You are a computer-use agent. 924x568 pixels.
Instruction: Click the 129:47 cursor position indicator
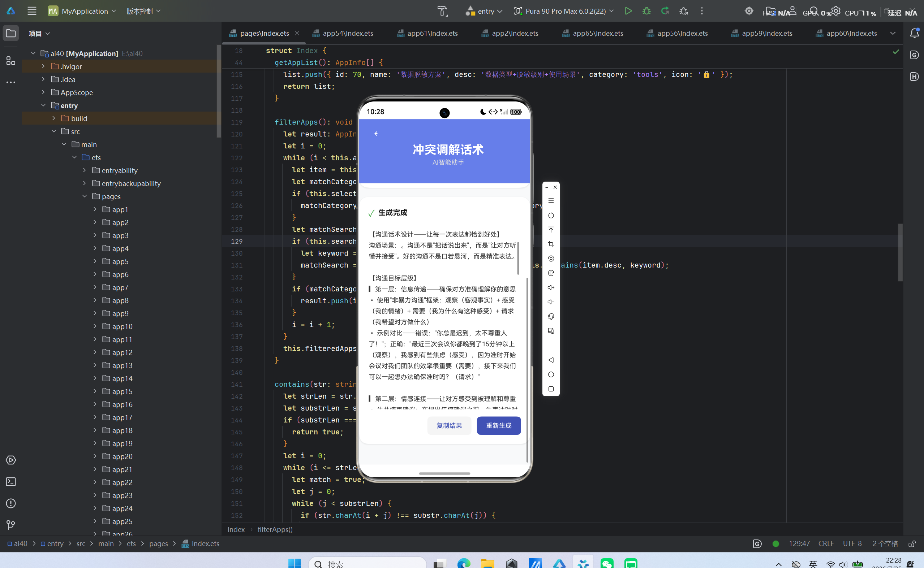tap(799, 543)
